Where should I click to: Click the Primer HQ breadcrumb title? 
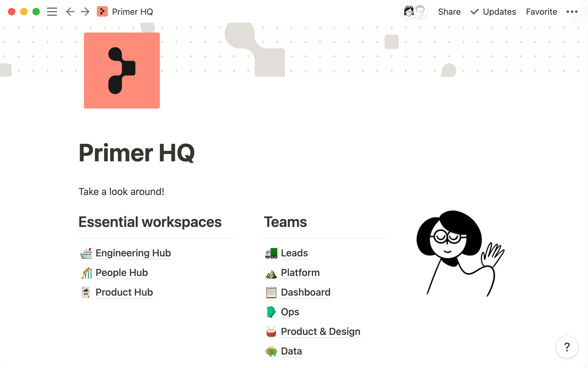click(x=132, y=12)
